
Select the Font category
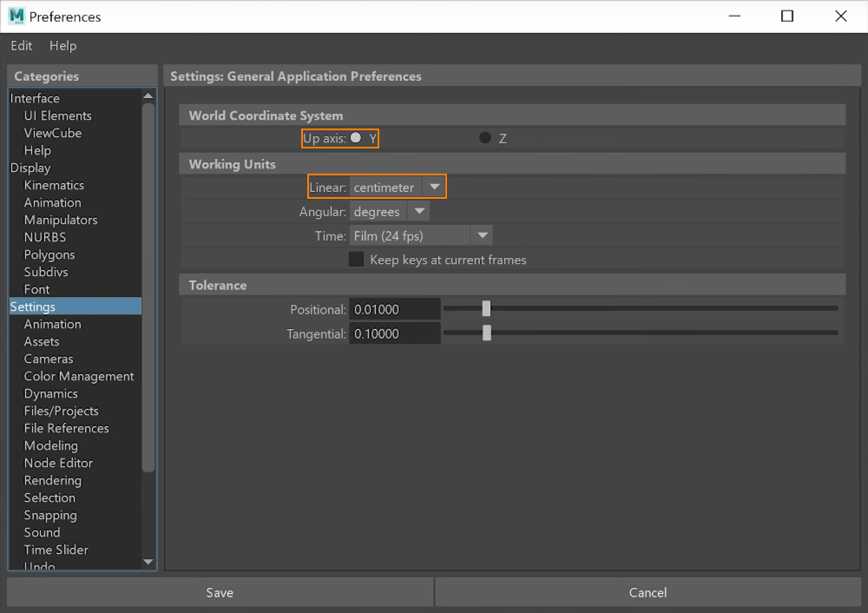pyautogui.click(x=76, y=289)
